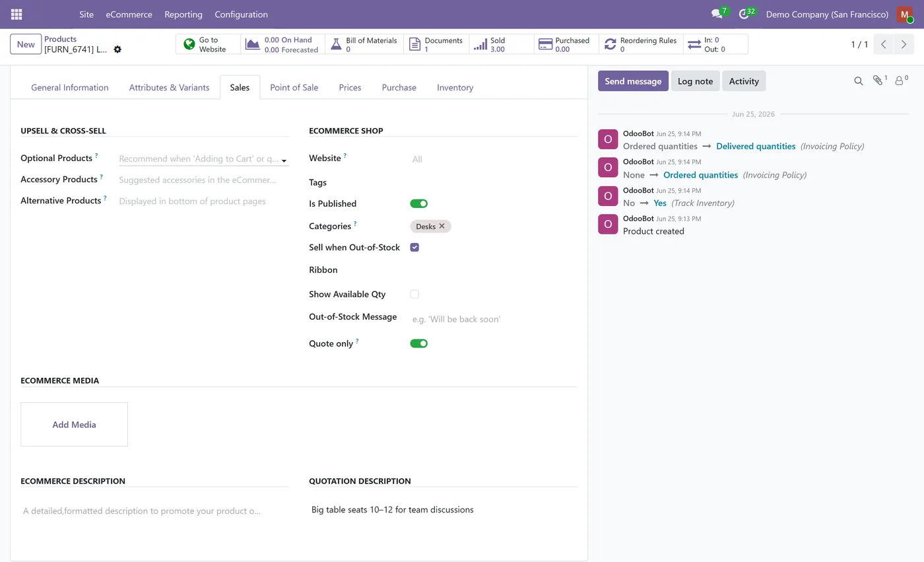The image size is (924, 562).
Task: Go to previous record arrow
Action: coord(884,44)
